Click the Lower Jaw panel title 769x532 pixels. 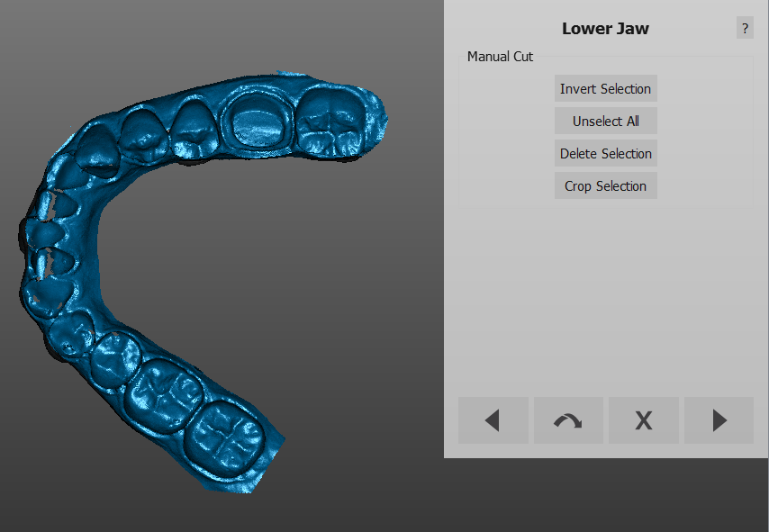point(605,28)
